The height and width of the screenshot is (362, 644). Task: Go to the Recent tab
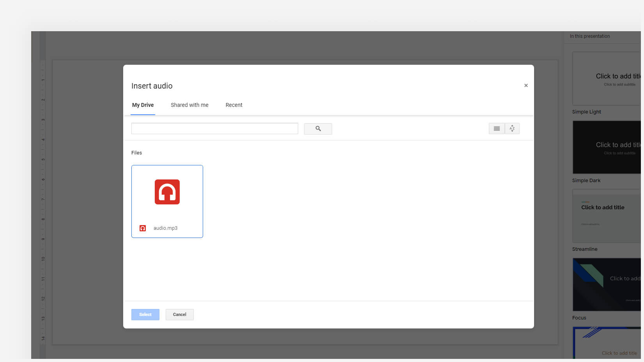(234, 105)
